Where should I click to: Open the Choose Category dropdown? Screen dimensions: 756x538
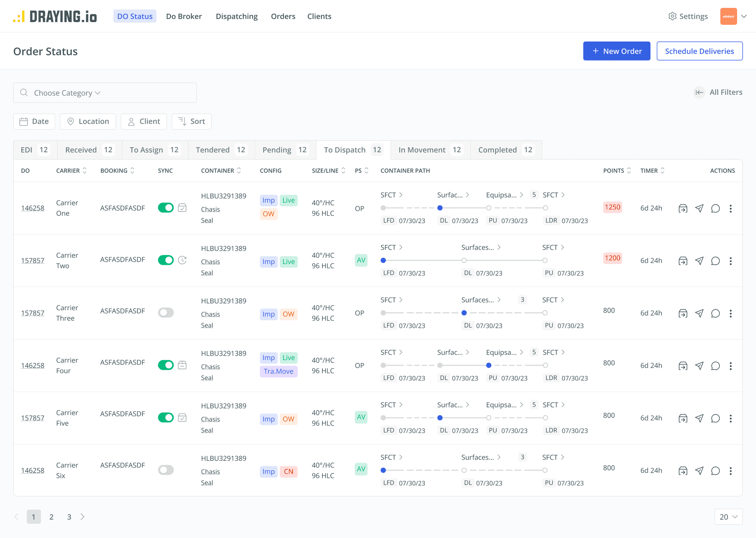pyautogui.click(x=67, y=93)
